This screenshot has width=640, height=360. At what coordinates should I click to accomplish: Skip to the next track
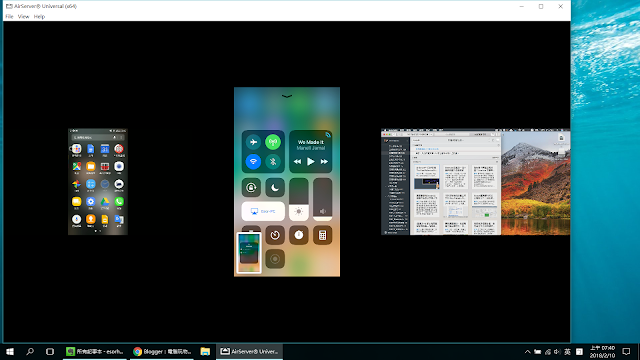click(324, 162)
